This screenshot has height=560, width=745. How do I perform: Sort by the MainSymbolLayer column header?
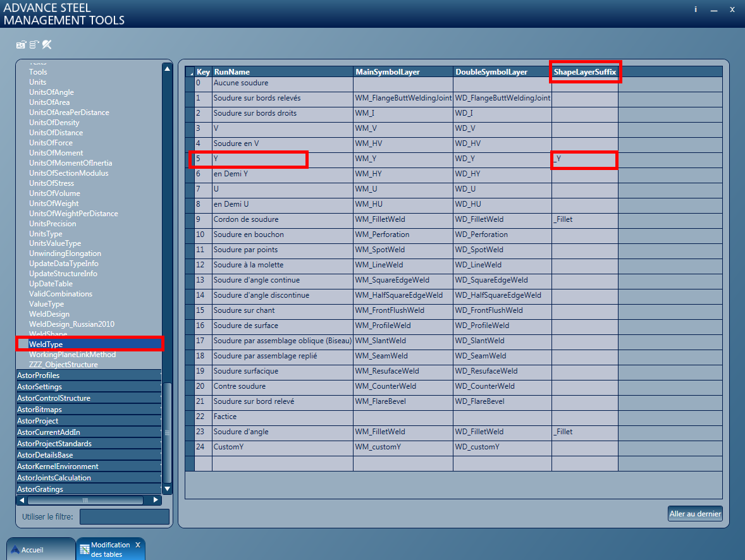click(x=403, y=71)
